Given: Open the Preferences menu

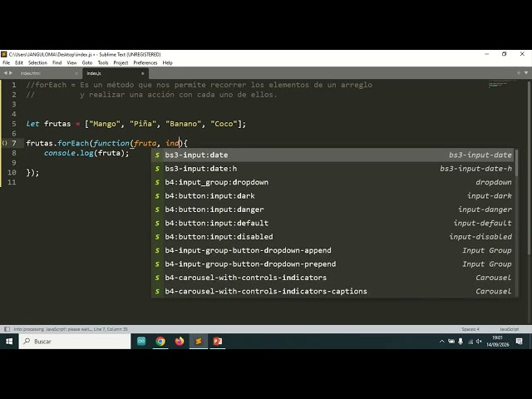Looking at the screenshot, I should point(145,63).
